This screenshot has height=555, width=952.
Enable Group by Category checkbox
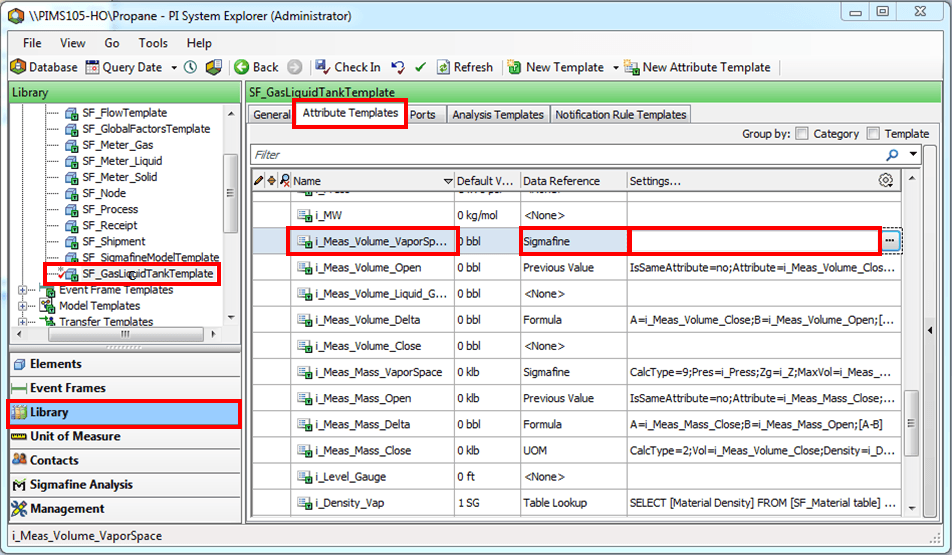coord(802,134)
